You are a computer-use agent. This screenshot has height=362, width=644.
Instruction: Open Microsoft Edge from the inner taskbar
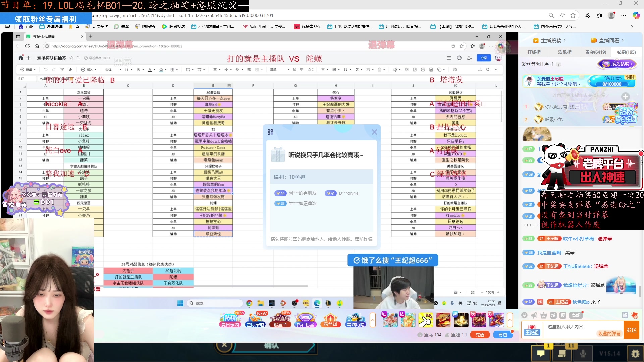coord(317,303)
